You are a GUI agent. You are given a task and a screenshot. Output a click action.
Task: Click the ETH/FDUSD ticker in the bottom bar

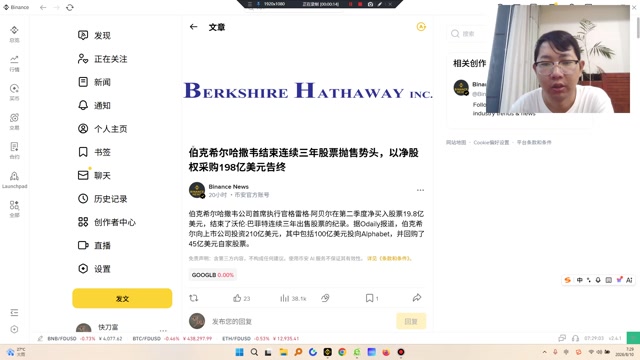pyautogui.click(x=261, y=338)
